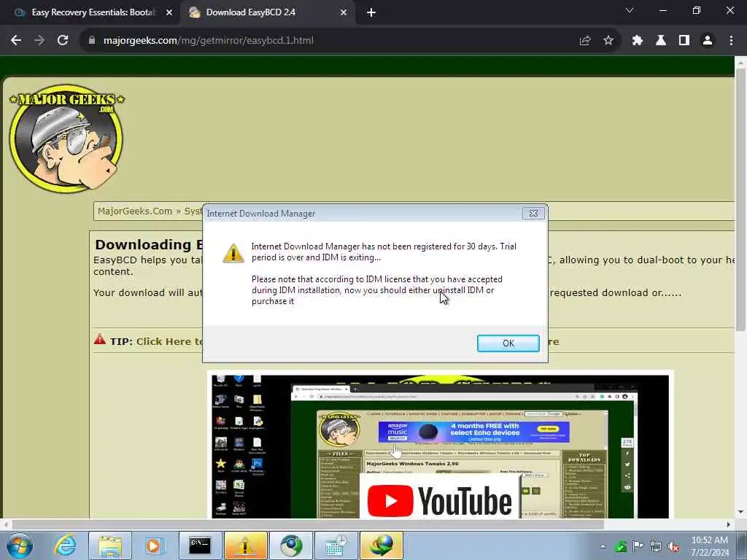The image size is (747, 560).
Task: Click the vertical page scrollbar thumb
Action: [740, 200]
